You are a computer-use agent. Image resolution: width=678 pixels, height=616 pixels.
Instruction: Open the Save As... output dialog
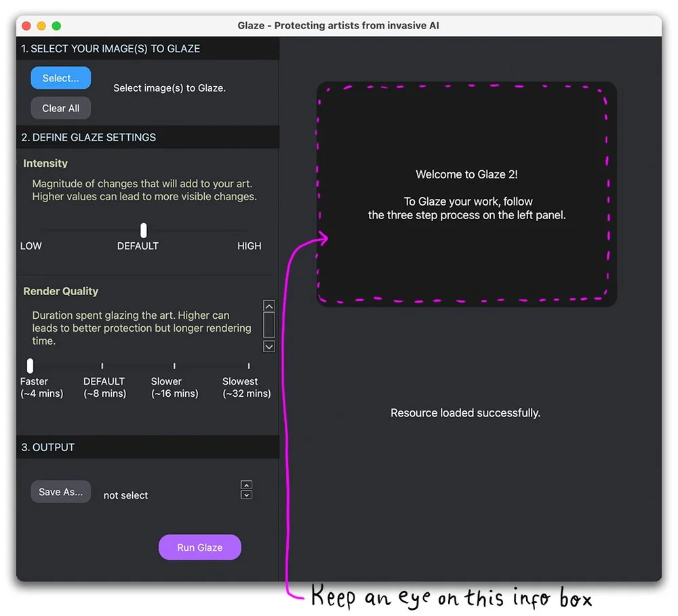click(x=60, y=492)
